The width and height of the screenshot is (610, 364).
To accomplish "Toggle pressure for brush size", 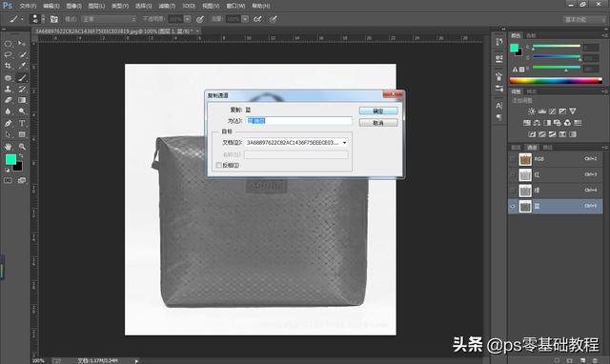I will [274, 19].
